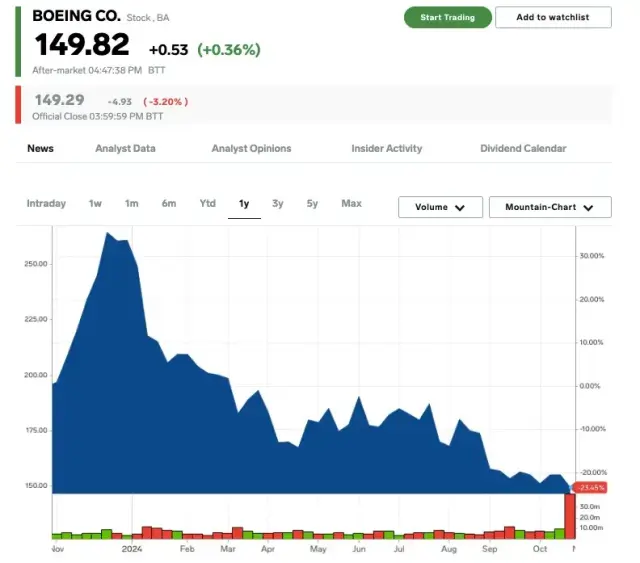Open the Mountain-Chart type dropdown
Screen dimensions: 640x563
click(x=549, y=207)
